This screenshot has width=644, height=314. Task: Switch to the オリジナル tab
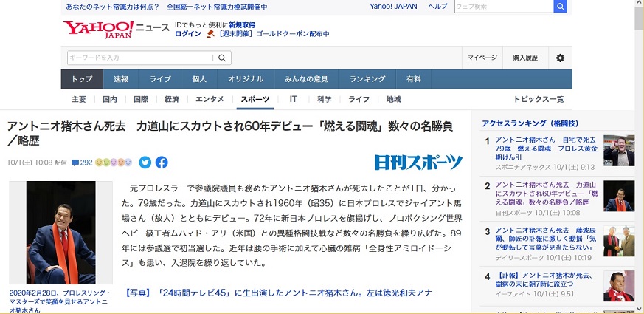point(245,79)
